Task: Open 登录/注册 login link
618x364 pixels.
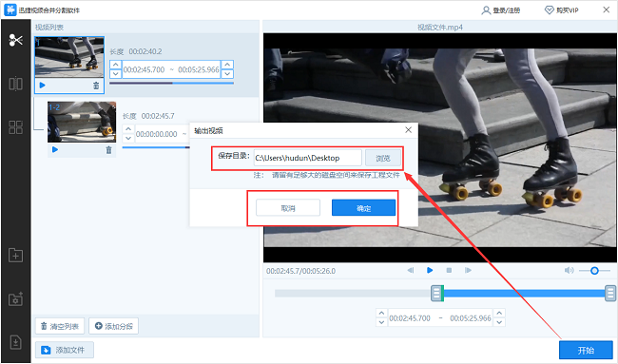Action: coord(501,10)
